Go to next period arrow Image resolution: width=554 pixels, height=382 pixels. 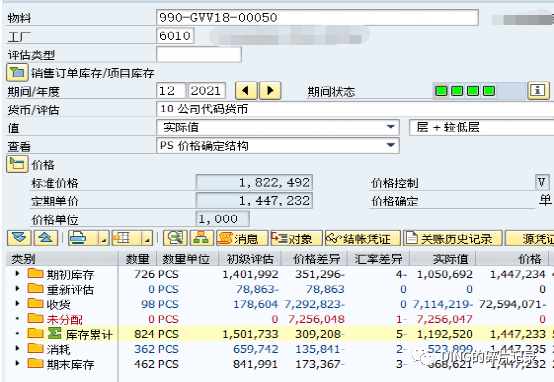(x=270, y=91)
